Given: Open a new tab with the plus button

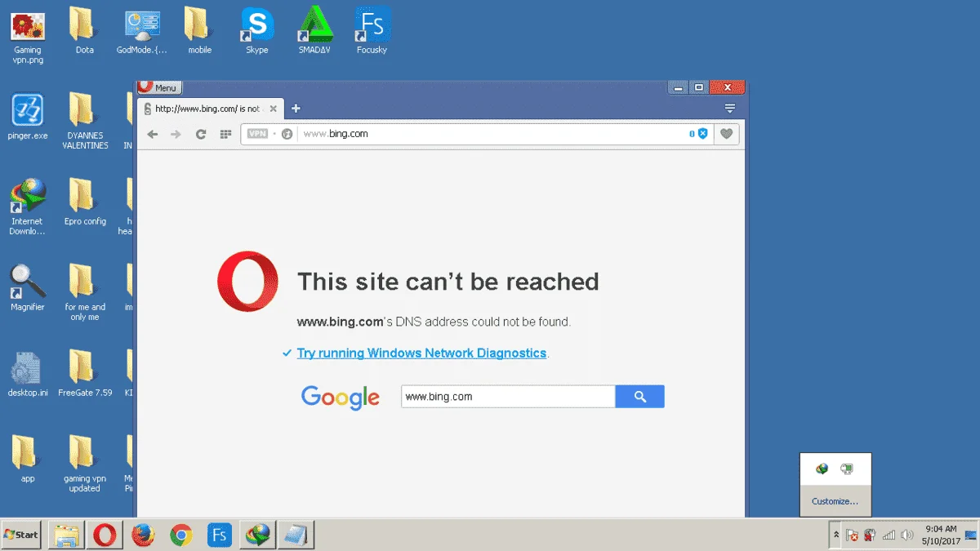Looking at the screenshot, I should (x=296, y=109).
